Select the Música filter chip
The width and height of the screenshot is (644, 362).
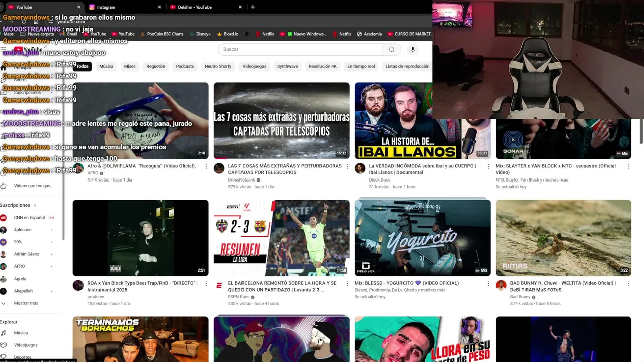106,66
